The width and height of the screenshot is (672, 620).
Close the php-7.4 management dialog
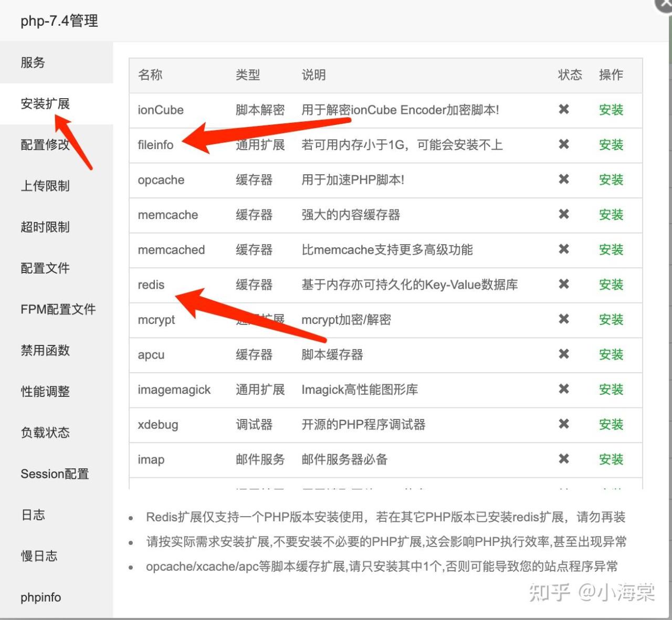[x=665, y=4]
